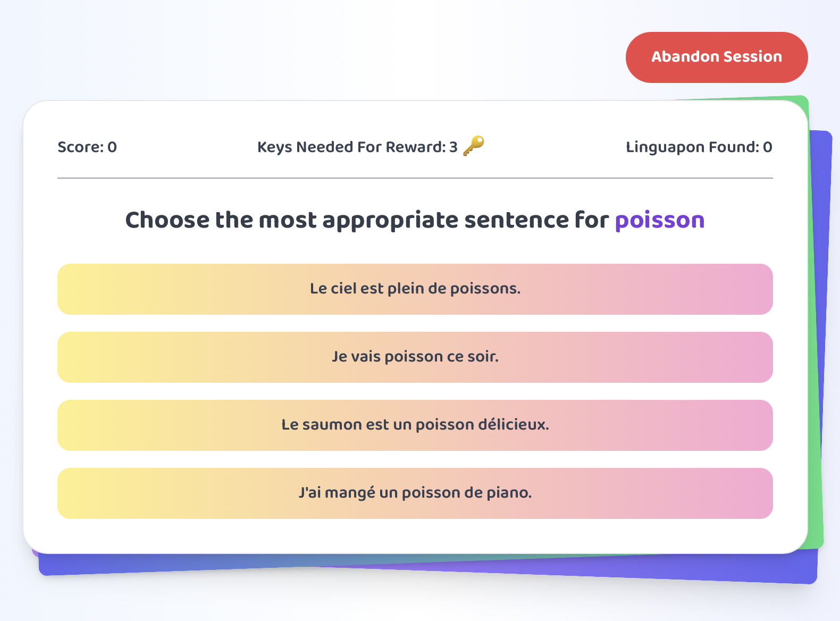
Task: Click the Abandon Session button
Action: [717, 57]
